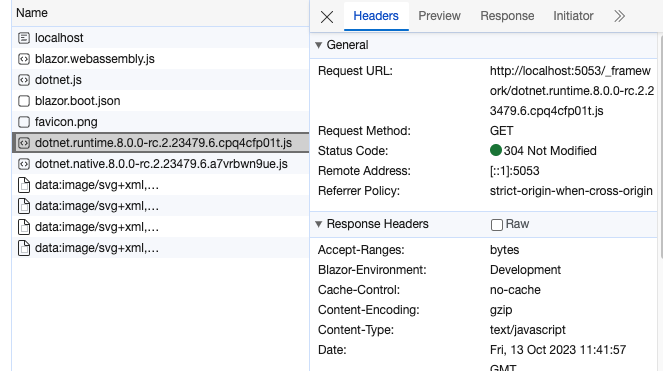
Task: Select the third data:image/svg+xml request
Action: point(161,227)
